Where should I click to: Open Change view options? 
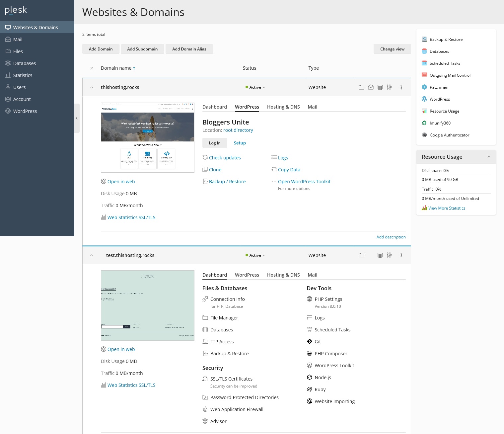[392, 49]
